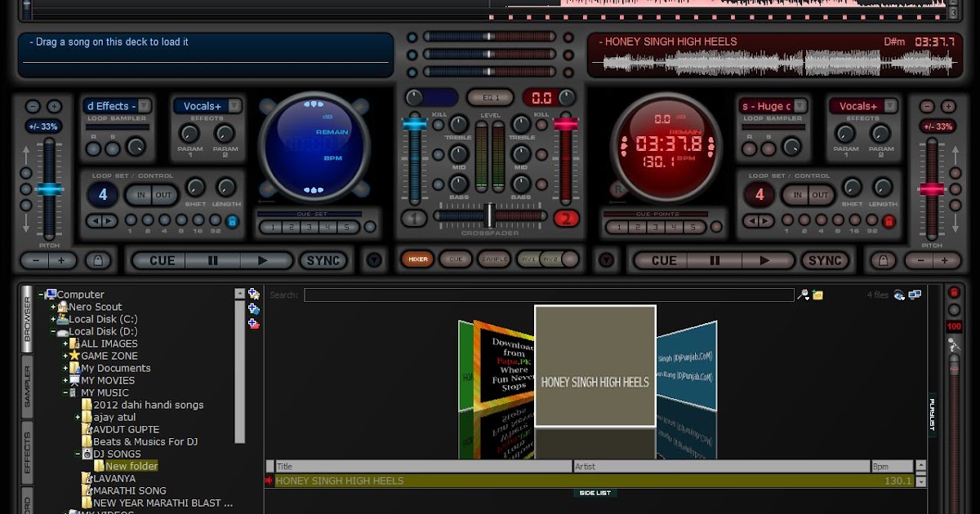Click add virtual folder icon in browser
Viewport: 980px width, 514px height.
point(254,308)
